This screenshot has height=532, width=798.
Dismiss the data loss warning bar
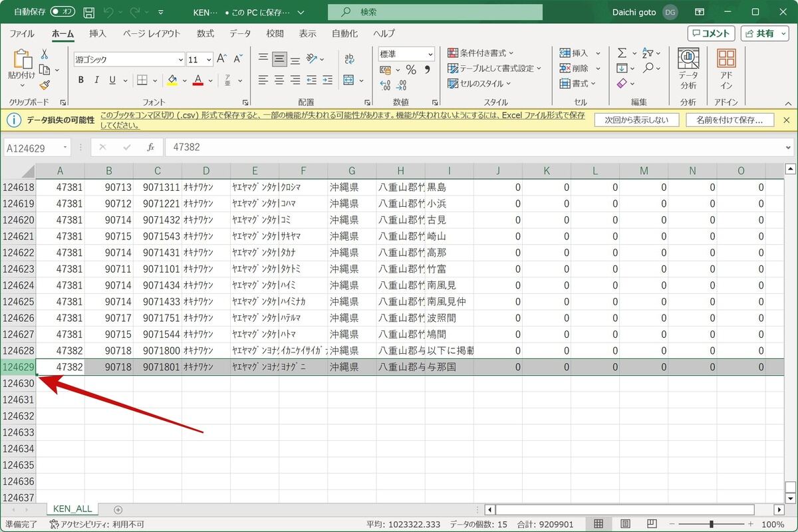(787, 120)
